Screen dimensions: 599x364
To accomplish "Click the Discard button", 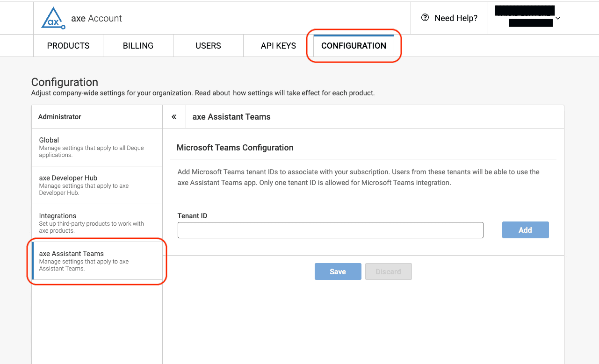I will point(388,271).
